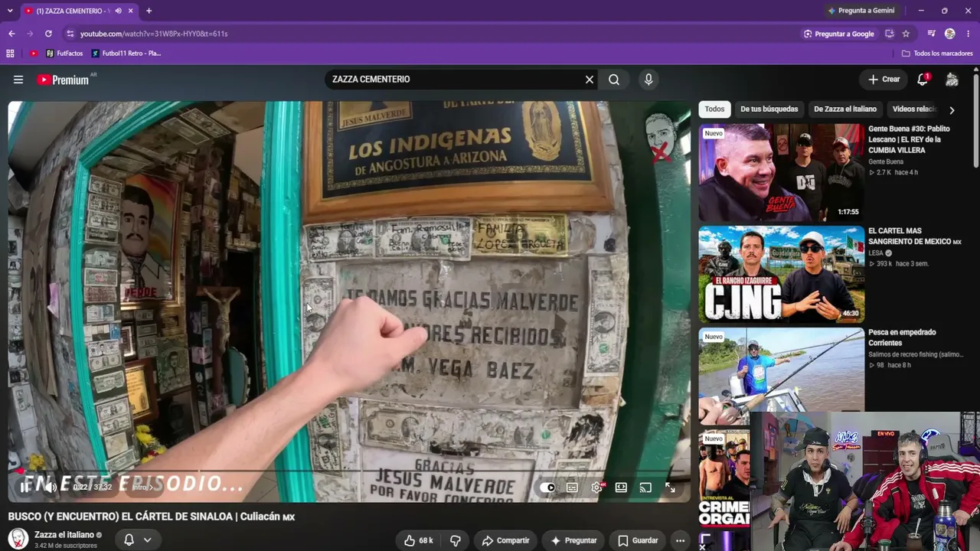This screenshot has width=980, height=551.
Task: Show more filter chips with arrow
Action: pyautogui.click(x=952, y=109)
